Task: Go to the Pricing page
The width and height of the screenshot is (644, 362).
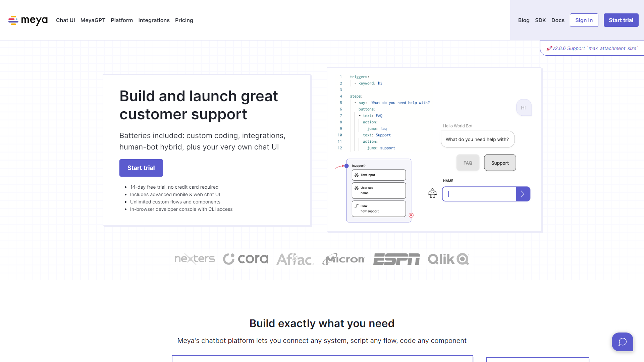Action: (184, 20)
